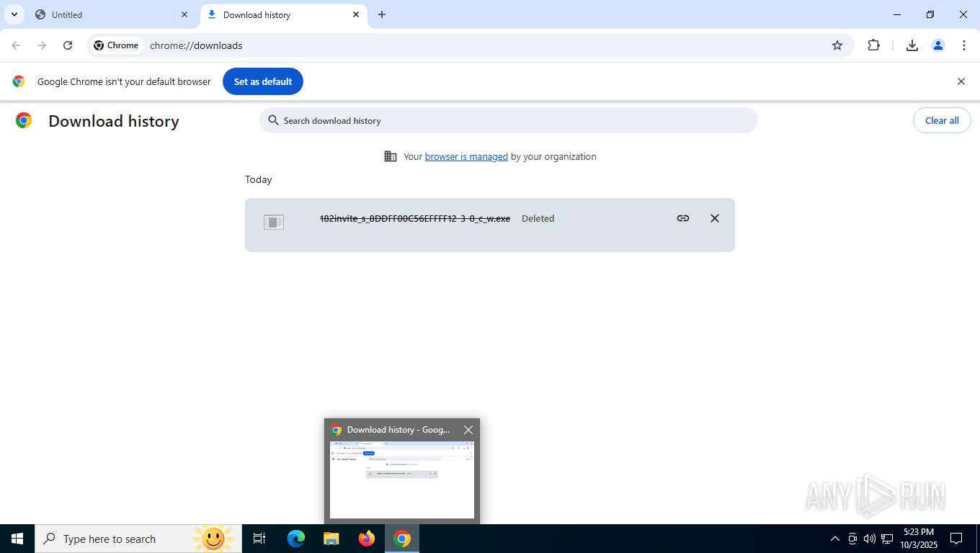Copy download link for 182invite file
This screenshot has height=553, width=980.
[683, 218]
